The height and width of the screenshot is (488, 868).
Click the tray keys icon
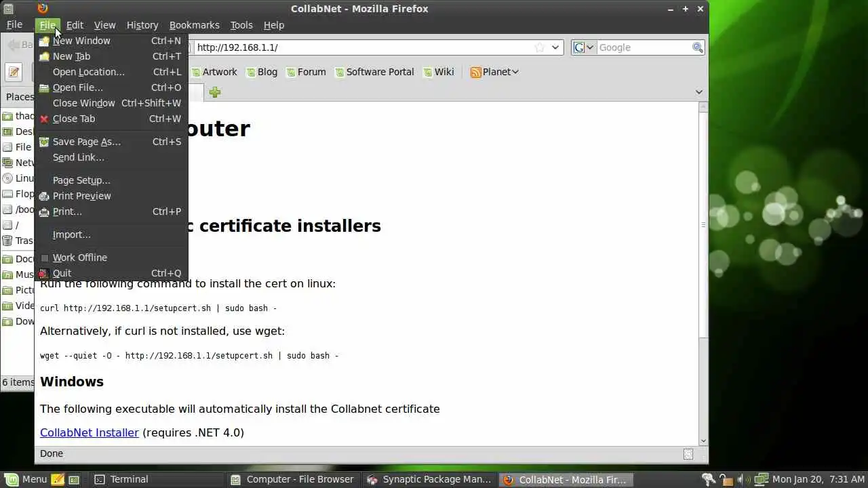709,479
